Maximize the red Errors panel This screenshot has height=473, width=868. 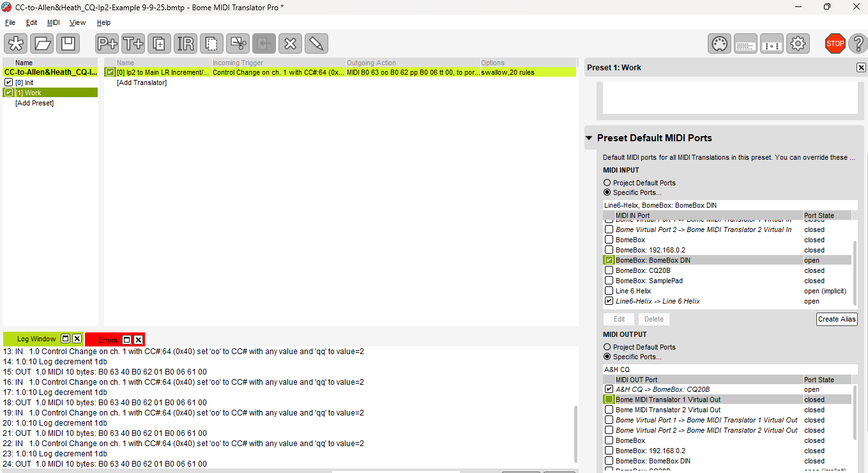[x=126, y=339]
